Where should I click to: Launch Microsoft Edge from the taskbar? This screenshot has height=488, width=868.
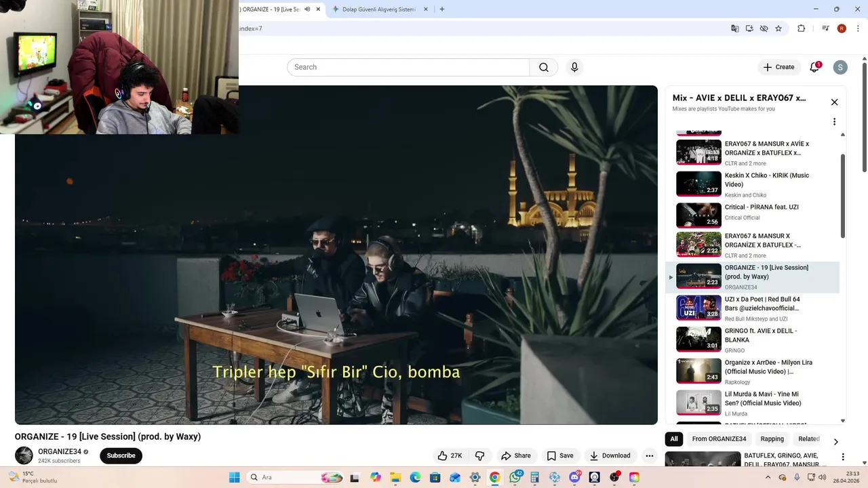pyautogui.click(x=415, y=477)
